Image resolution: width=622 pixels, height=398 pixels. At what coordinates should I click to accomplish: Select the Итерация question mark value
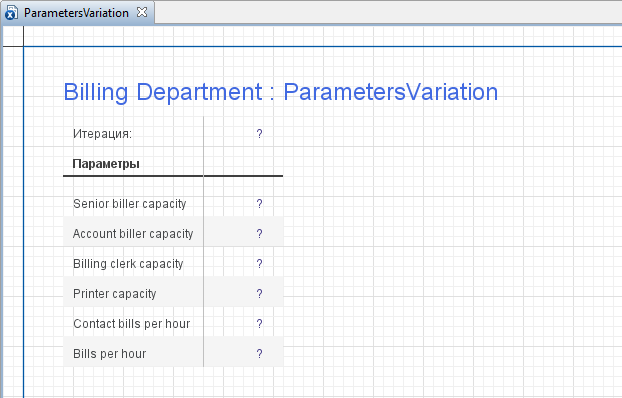[x=259, y=134]
